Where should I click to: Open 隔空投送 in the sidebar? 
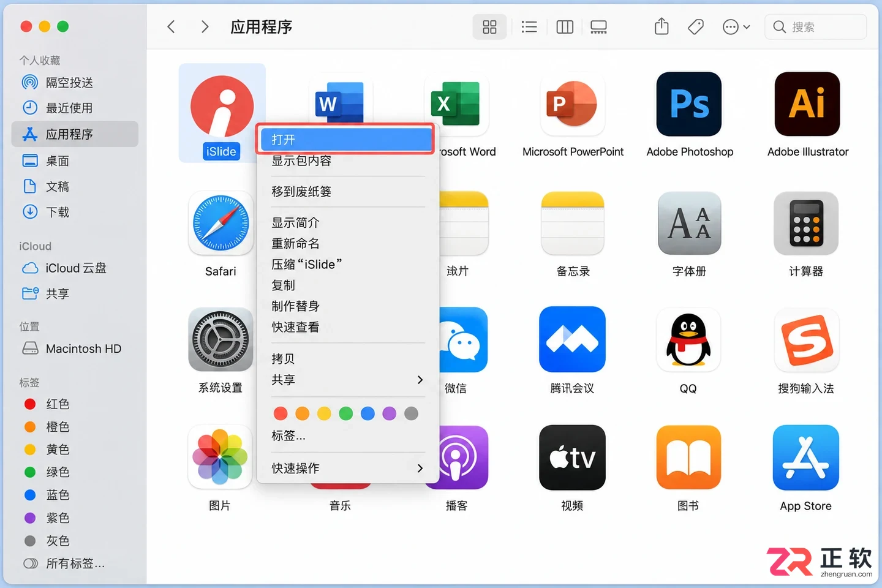75,83
